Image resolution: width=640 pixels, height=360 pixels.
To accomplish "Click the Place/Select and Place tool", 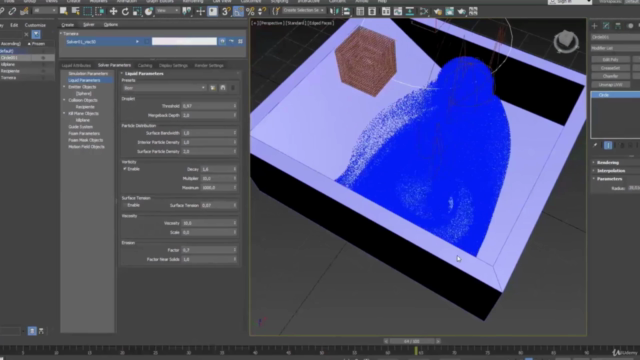I will [x=149, y=11].
